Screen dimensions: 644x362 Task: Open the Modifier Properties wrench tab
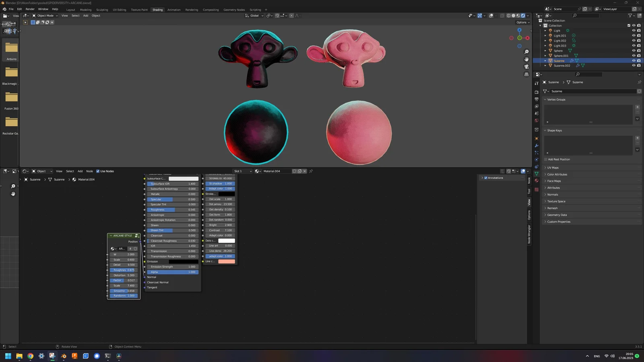pos(537,145)
